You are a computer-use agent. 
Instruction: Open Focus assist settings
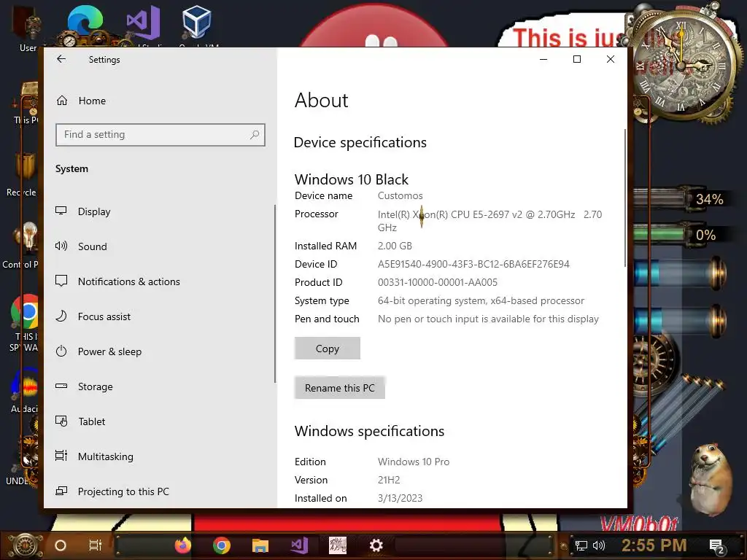pos(104,316)
